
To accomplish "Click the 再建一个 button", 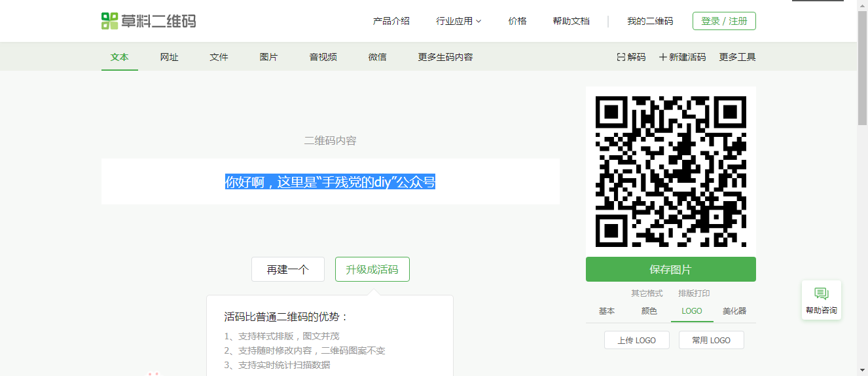I will 288,269.
